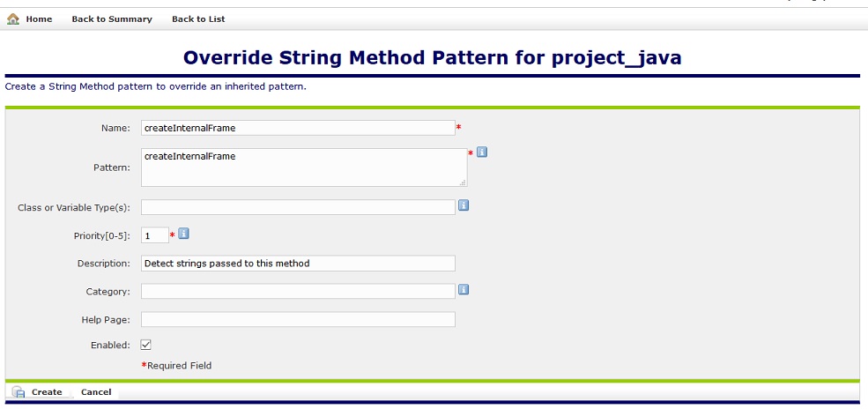Click inside the Pattern text area
This screenshot has height=409, width=868.
303,167
